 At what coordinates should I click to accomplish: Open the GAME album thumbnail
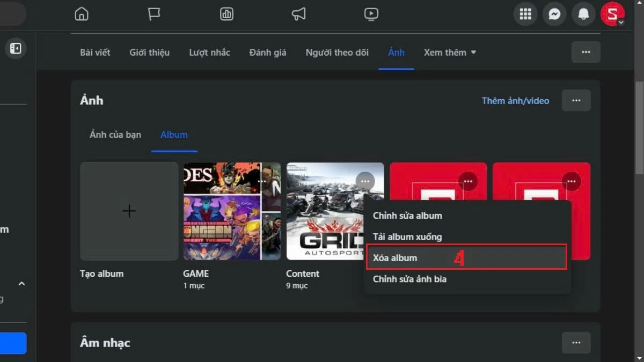coord(232,211)
